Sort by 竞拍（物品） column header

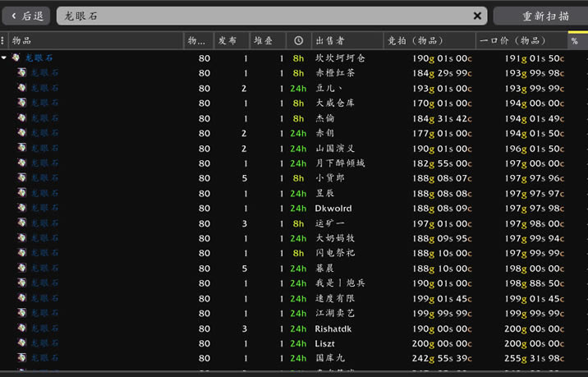point(429,40)
